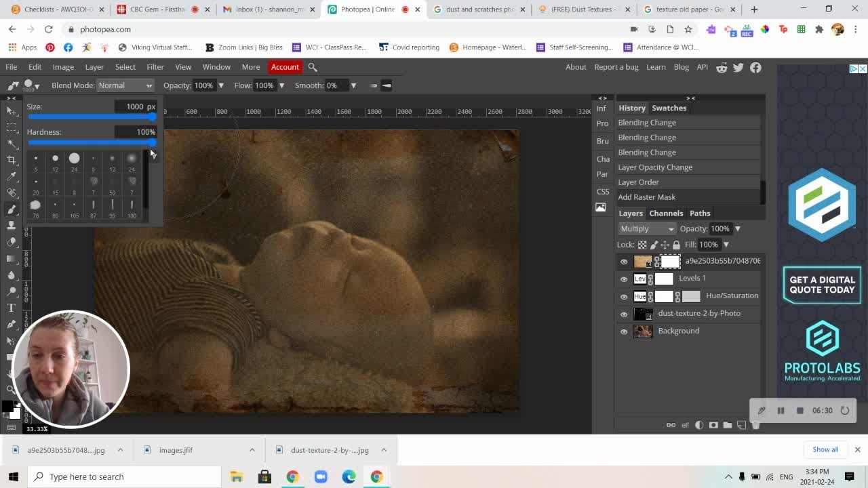The width and height of the screenshot is (868, 488).
Task: Select the Eyedropper tool
Action: 11,176
